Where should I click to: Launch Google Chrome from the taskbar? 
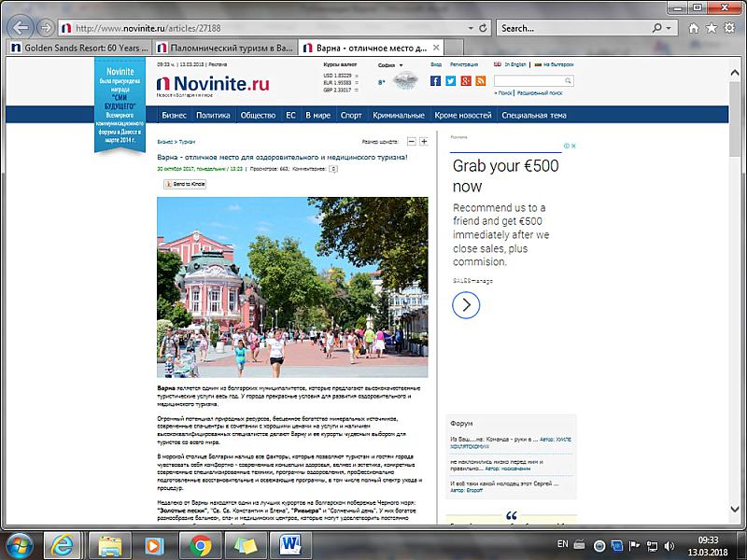click(x=200, y=543)
